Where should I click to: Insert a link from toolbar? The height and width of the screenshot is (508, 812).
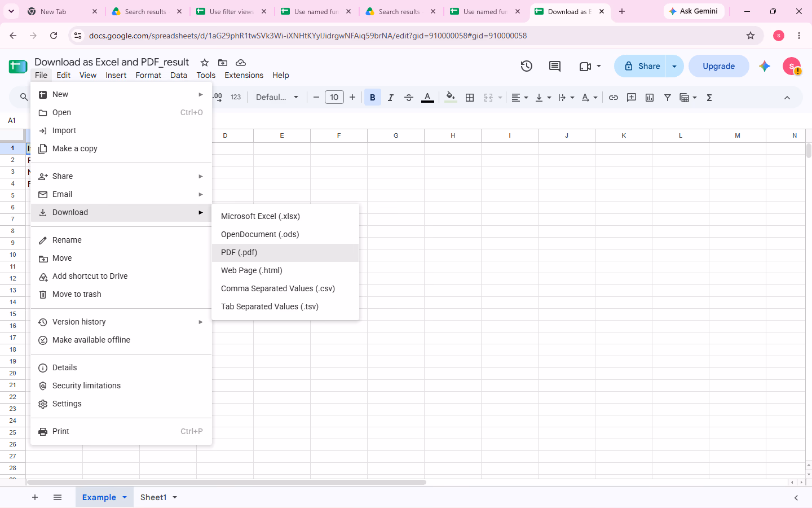[614, 98]
